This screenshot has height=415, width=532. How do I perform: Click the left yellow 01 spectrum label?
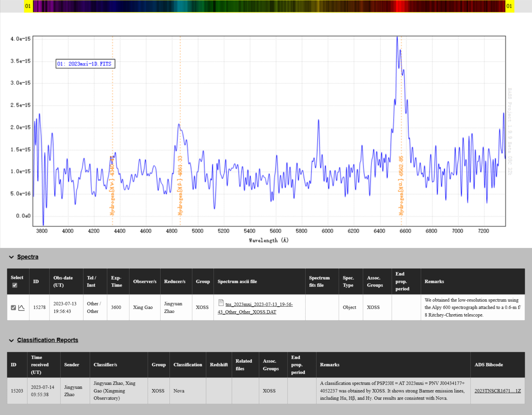click(x=28, y=6)
